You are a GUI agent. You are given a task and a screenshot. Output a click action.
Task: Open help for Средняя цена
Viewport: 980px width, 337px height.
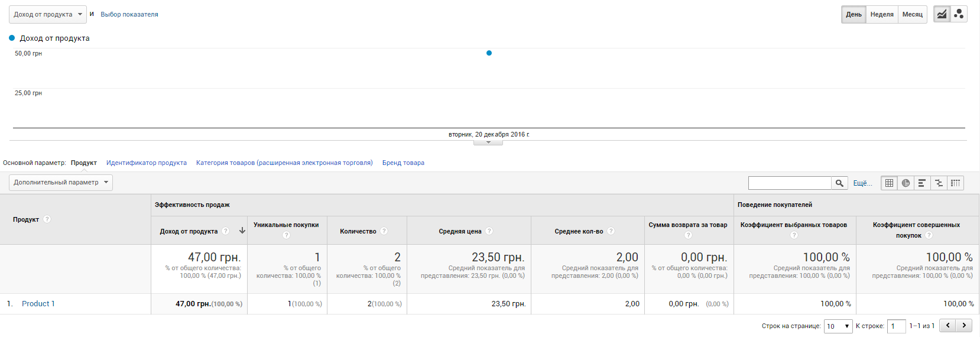point(489,231)
